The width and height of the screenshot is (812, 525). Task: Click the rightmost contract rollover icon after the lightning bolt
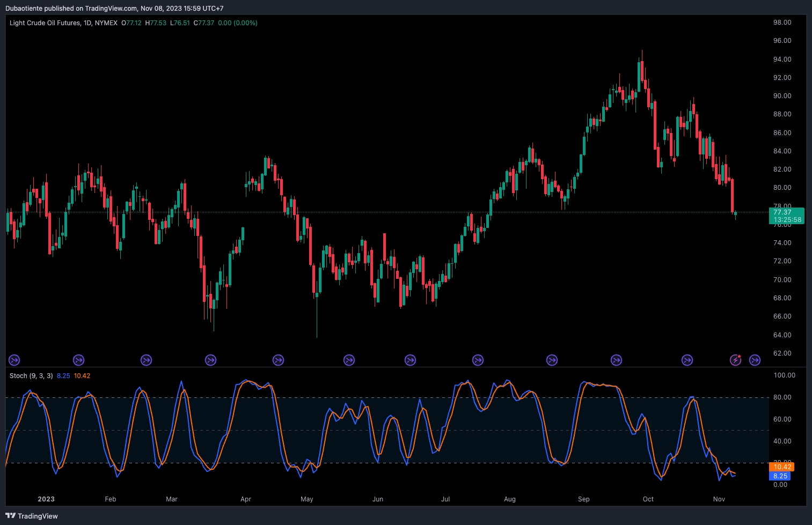(755, 360)
